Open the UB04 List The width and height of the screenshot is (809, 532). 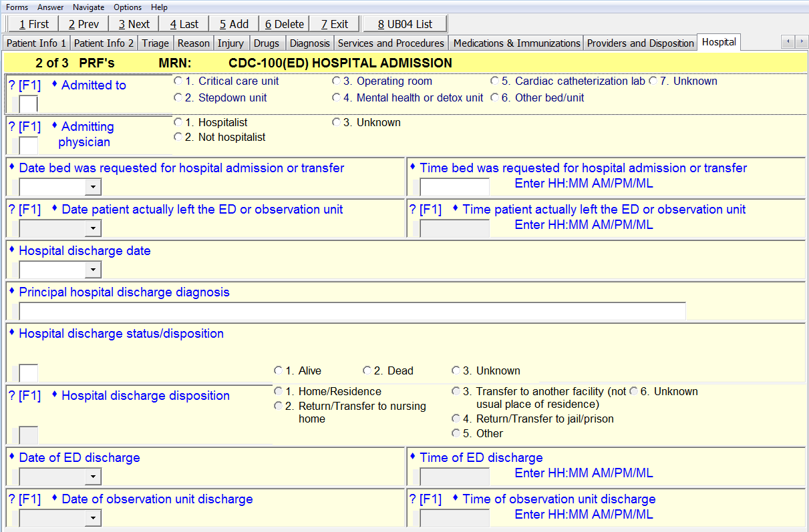tap(405, 24)
